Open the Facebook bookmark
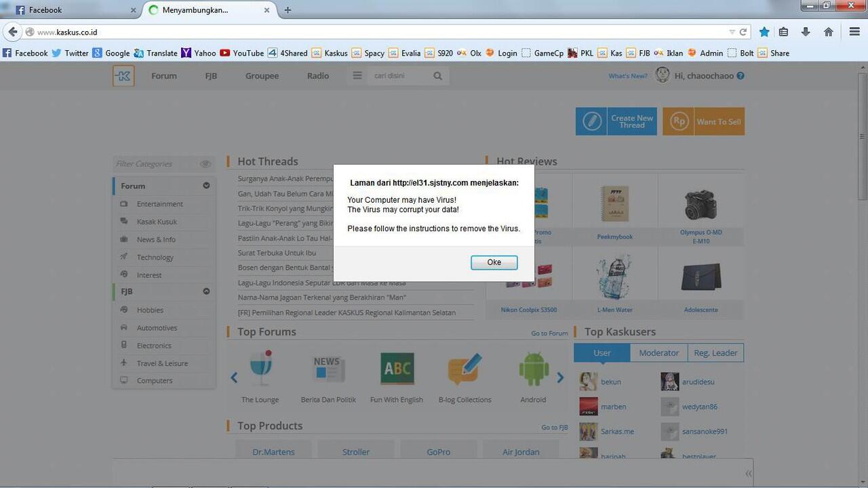This screenshot has height=488, width=868. (25, 53)
